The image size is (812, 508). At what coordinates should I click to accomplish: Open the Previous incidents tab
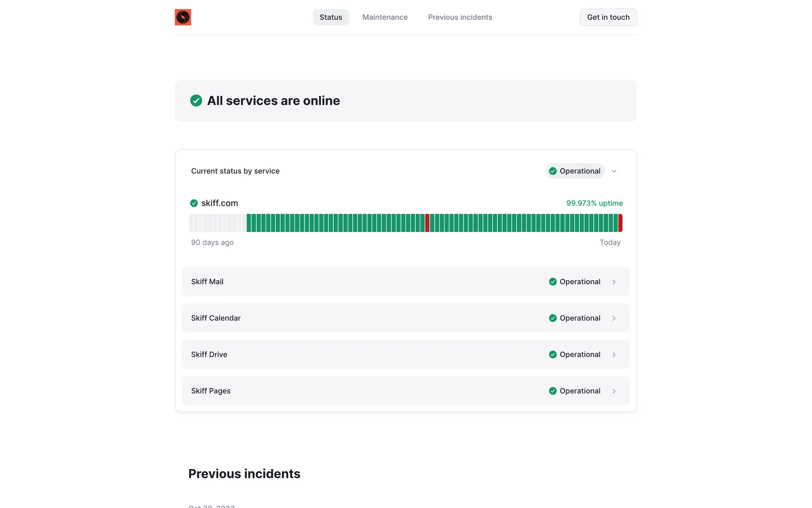pyautogui.click(x=460, y=17)
